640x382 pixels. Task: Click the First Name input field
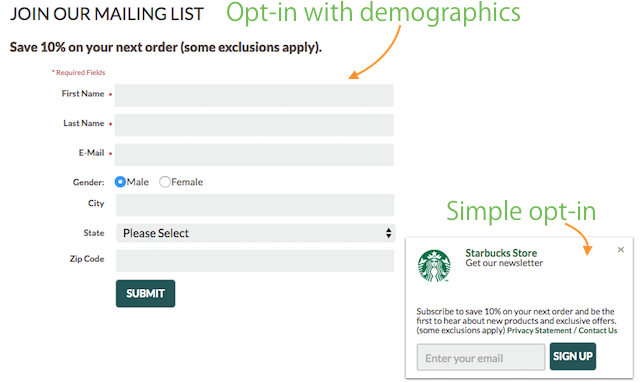pyautogui.click(x=254, y=96)
